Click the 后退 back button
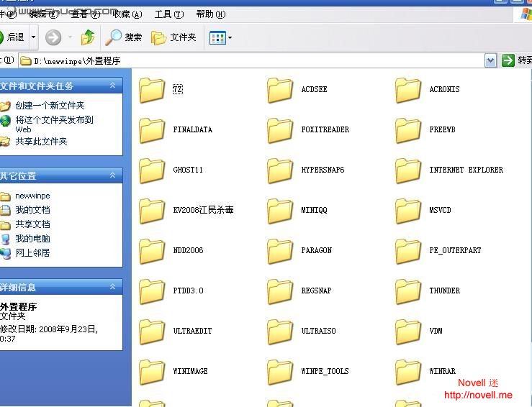This screenshot has height=407, width=532. (12, 37)
